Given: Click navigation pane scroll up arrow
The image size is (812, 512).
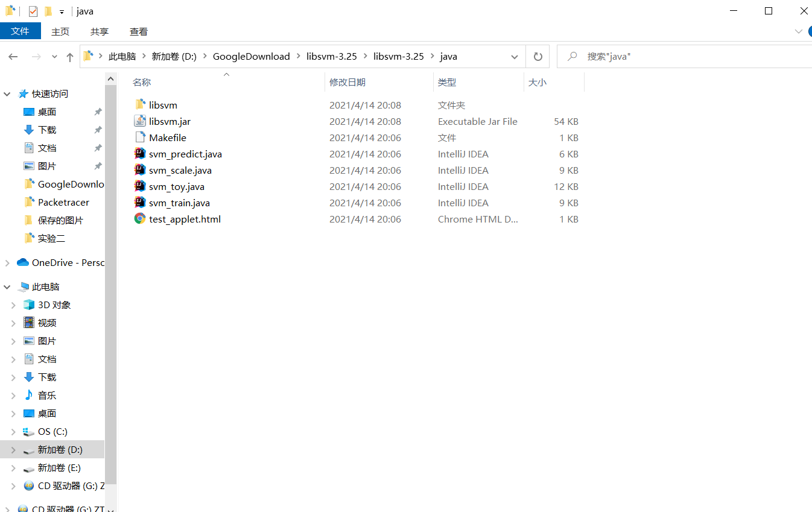Looking at the screenshot, I should point(111,79).
